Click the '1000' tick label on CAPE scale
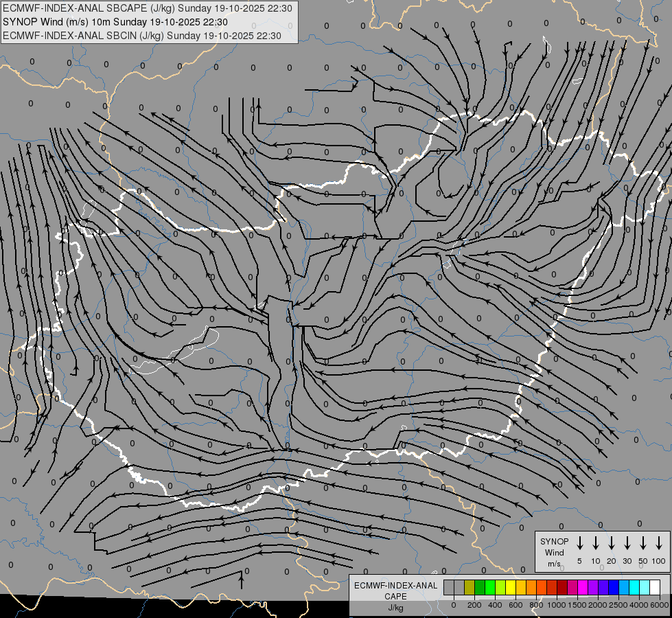 [557, 605]
